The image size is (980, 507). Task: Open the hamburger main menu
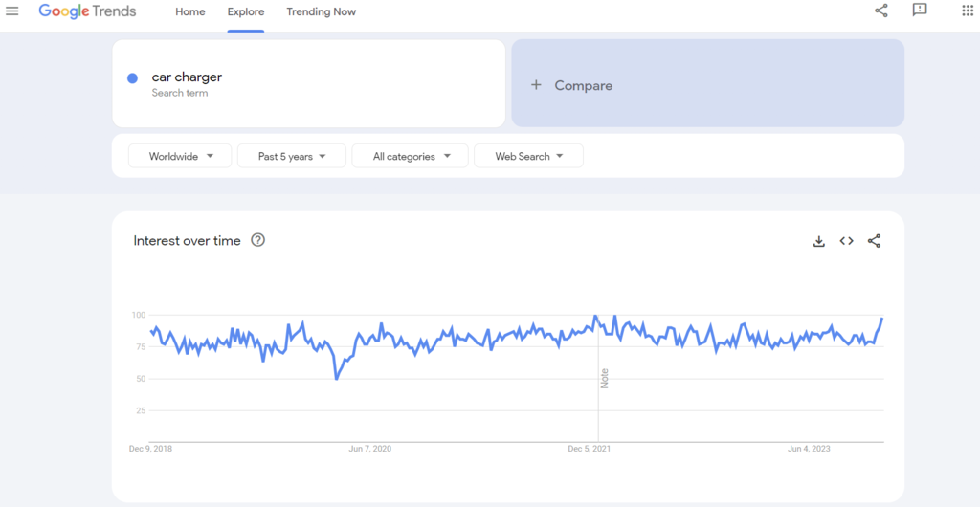[x=12, y=11]
